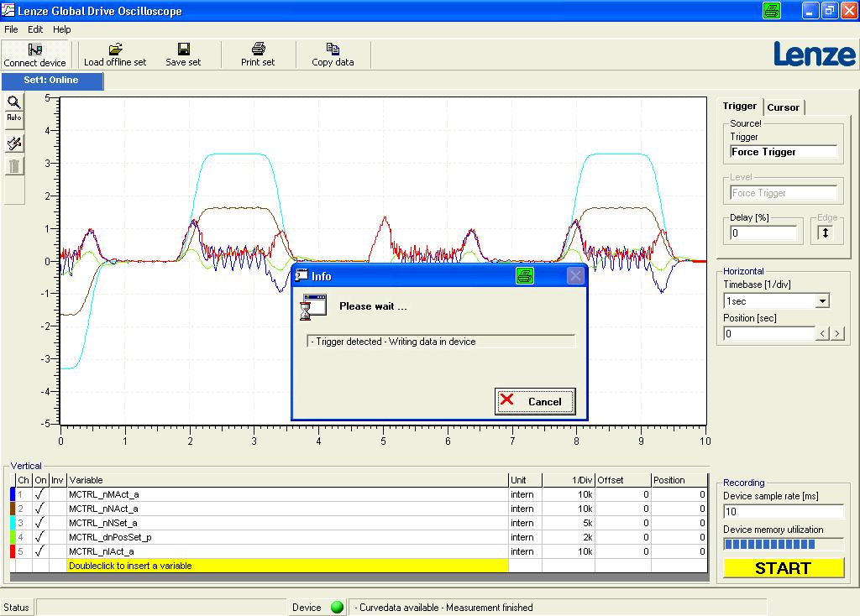Screen dimensions: 860x616
Task: Toggle On checkmark for MCTRL_nNSet_a
Action: (x=40, y=523)
